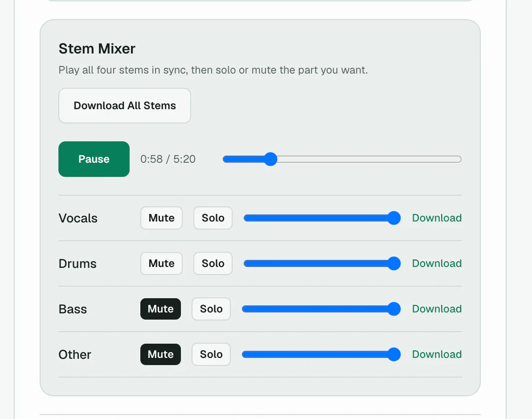Mute the Drums stem
Image resolution: width=532 pixels, height=419 pixels.
point(161,263)
